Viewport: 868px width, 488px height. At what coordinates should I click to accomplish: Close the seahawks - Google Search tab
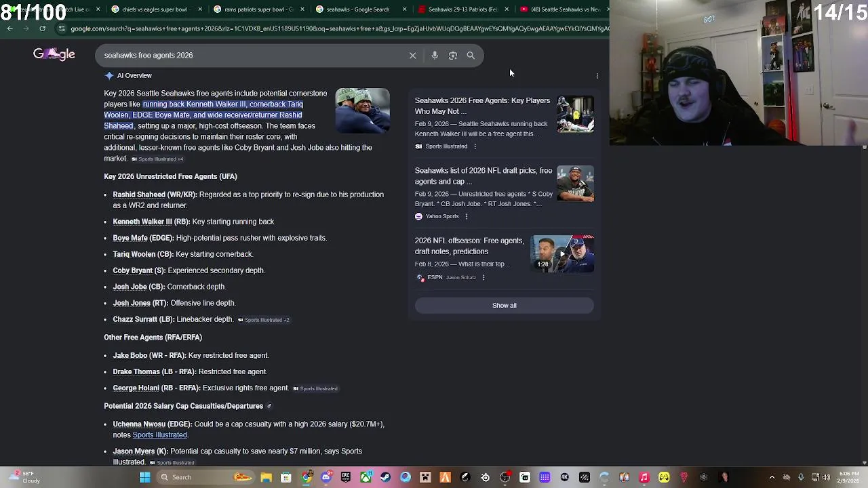click(405, 9)
